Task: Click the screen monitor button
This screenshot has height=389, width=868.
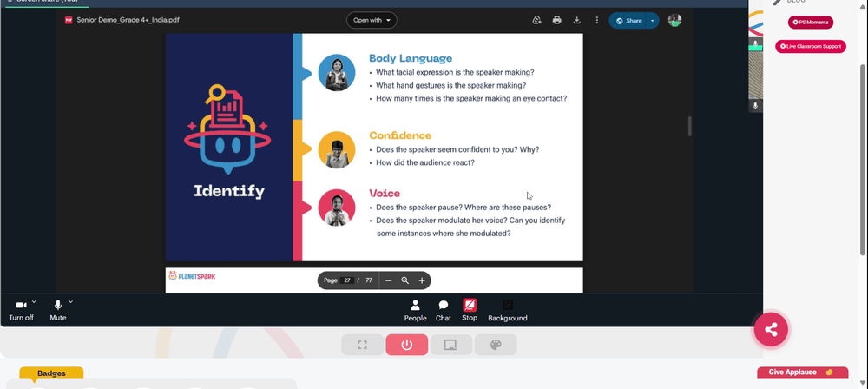Action: click(450, 345)
